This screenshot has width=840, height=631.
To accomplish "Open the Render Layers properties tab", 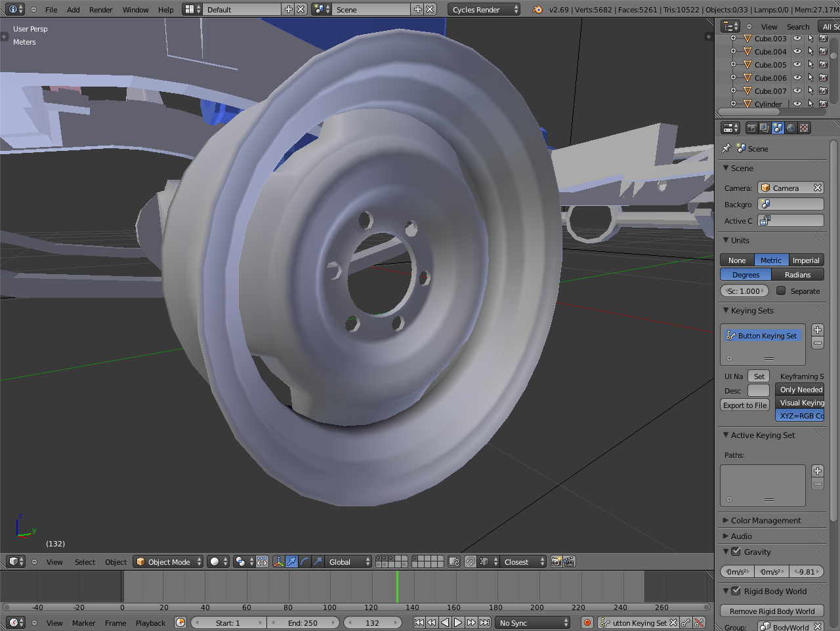I will pyautogui.click(x=765, y=128).
